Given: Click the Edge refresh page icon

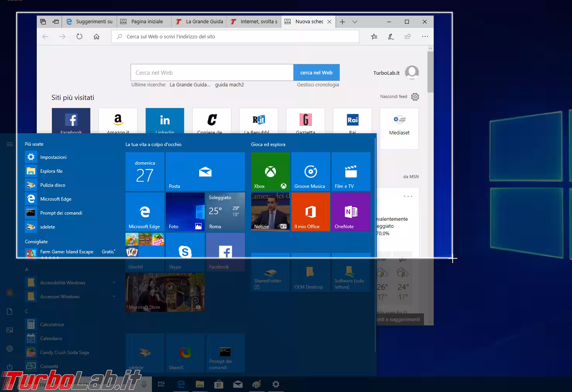Looking at the screenshot, I should 79,36.
